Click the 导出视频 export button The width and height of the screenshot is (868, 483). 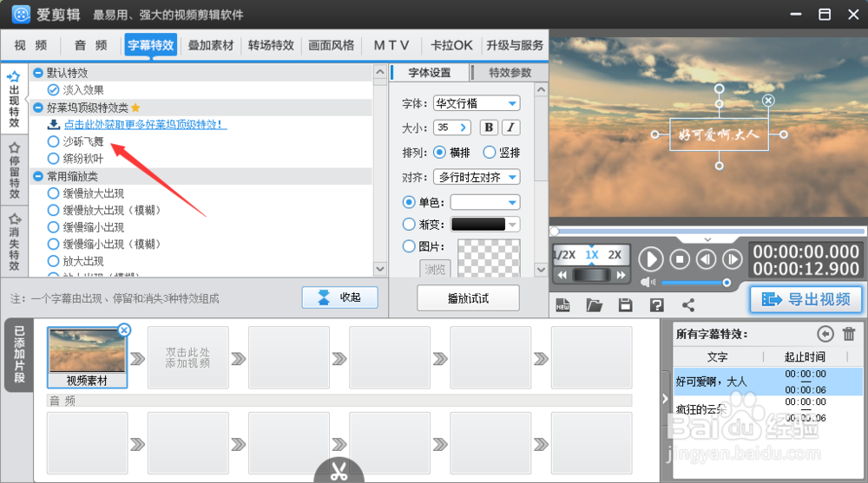(x=806, y=299)
